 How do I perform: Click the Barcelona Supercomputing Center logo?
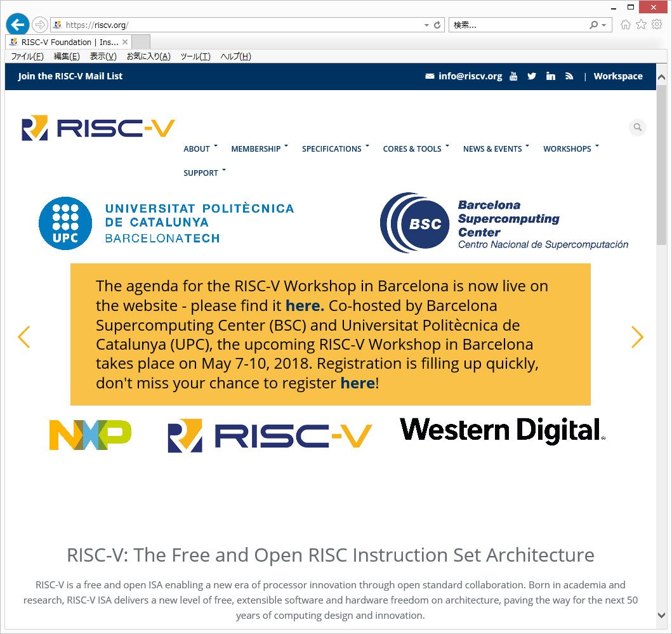pyautogui.click(x=504, y=223)
